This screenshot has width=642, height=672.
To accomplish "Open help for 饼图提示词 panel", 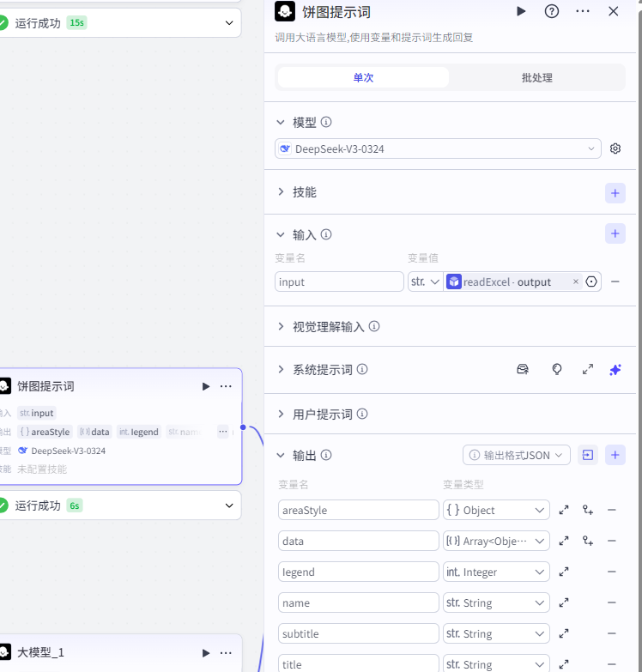I will [552, 11].
